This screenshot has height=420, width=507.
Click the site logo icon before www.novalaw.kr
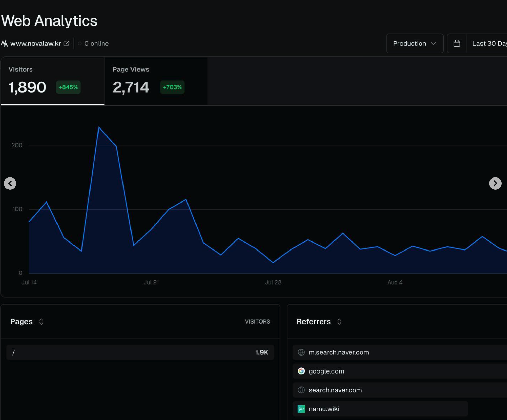click(x=4, y=43)
